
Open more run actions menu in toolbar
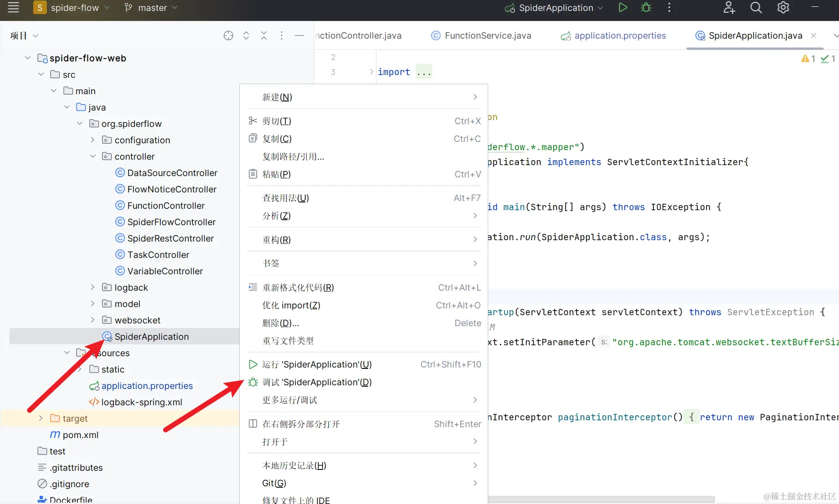pos(669,8)
